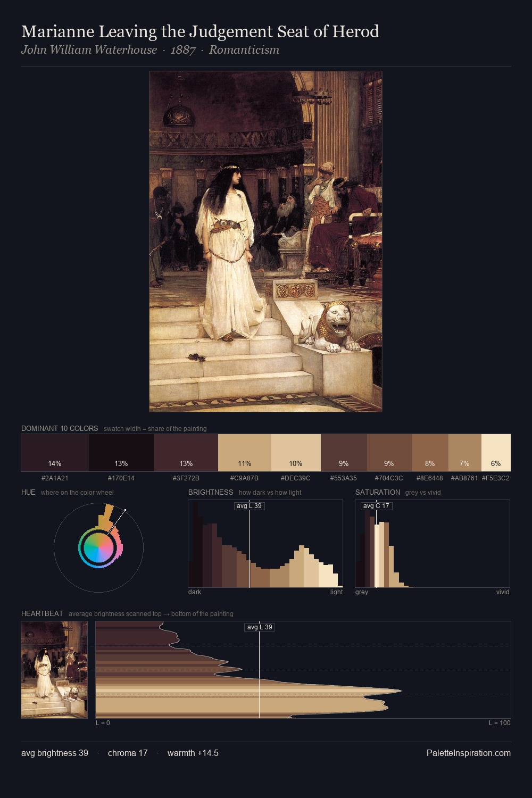
Task: Click the avg C 17 saturation label
Action: tap(376, 506)
